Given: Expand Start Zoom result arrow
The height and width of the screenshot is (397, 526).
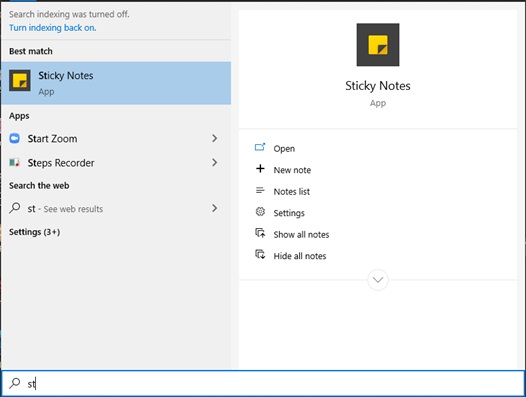Looking at the screenshot, I should coord(214,138).
